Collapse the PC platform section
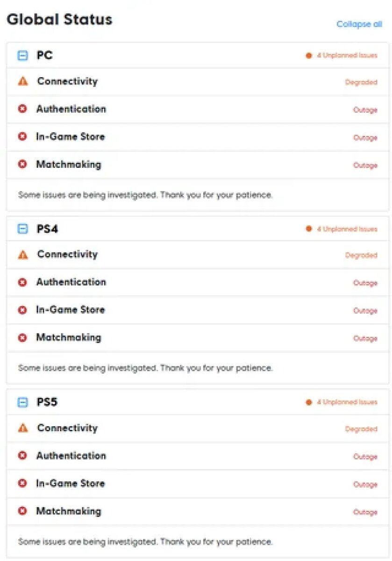This screenshot has height=561, width=392. click(23, 56)
